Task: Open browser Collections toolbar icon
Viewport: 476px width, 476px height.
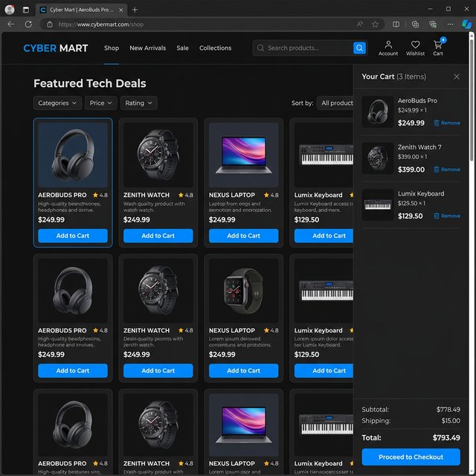Action: pyautogui.click(x=415, y=25)
